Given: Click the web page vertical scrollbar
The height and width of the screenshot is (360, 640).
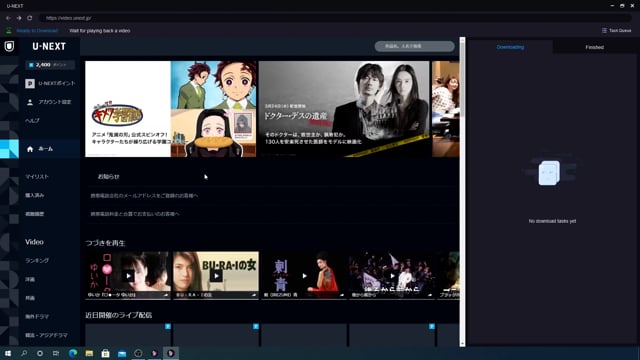Looking at the screenshot, I should pyautogui.click(x=462, y=192).
